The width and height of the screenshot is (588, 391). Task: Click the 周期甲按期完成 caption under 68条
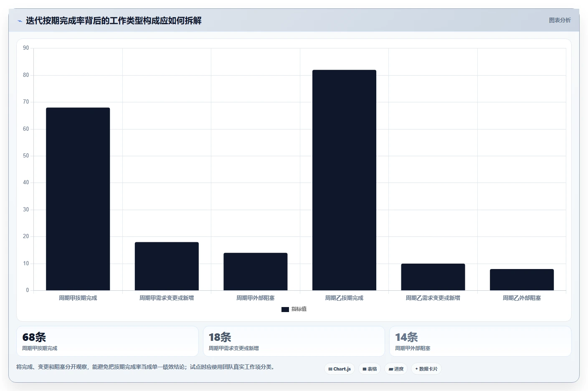[40, 348]
